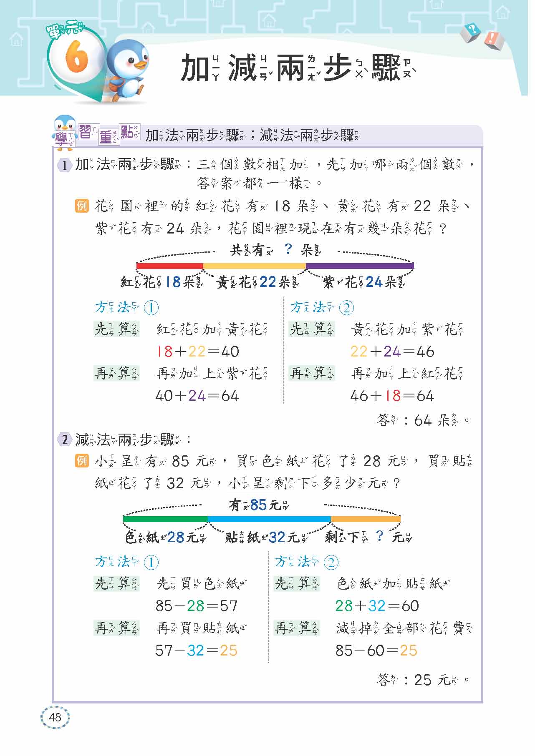Click the equation 57-32=25
The image size is (535, 756).
point(197,650)
